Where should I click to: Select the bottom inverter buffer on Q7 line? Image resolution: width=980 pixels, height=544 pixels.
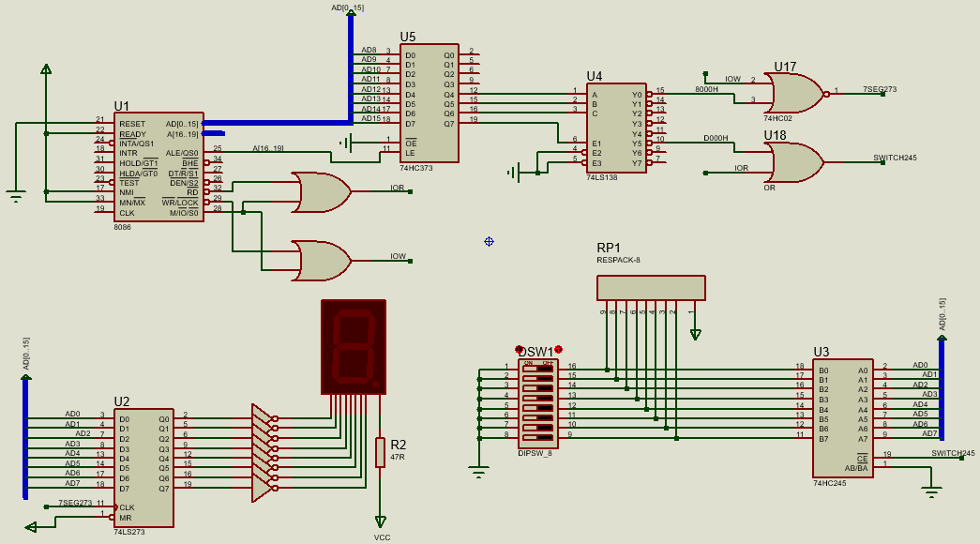(x=265, y=488)
